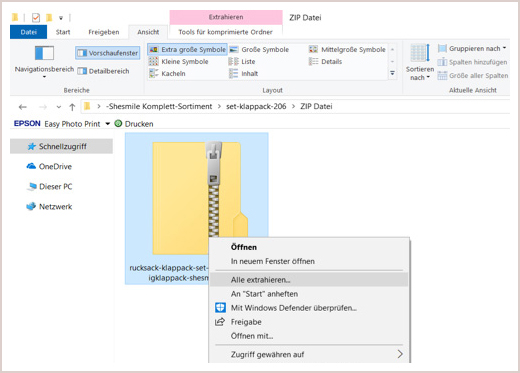Choose Kleine Symbole layout
Image resolution: width=520 pixels, height=373 pixels.
click(x=178, y=61)
